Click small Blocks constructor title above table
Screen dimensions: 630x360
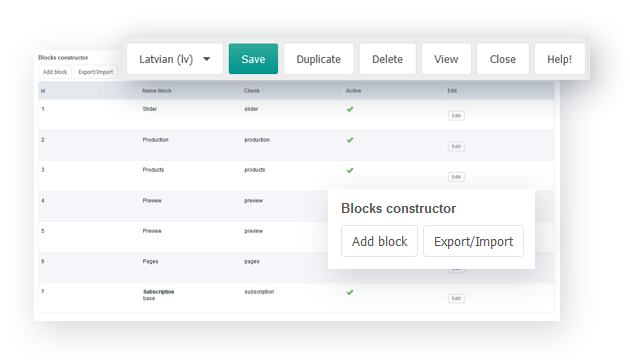(63, 57)
